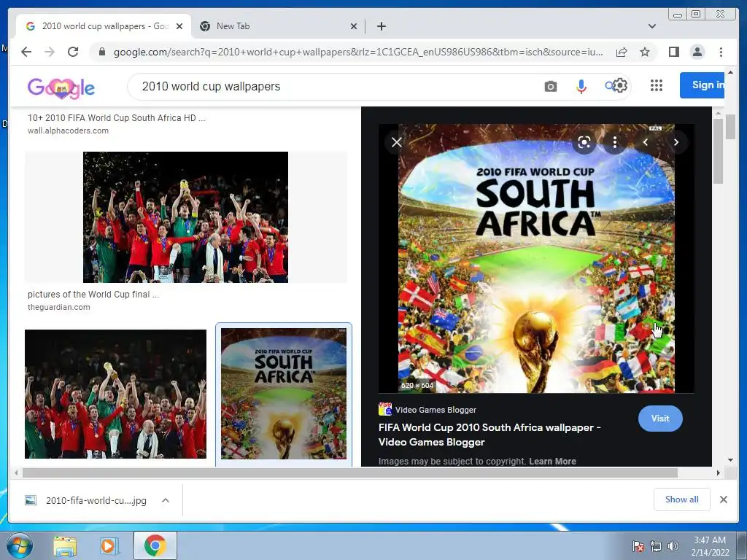
Task: Open FIFA World Cup 2010 wallpaper title link
Action: pyautogui.click(x=489, y=435)
